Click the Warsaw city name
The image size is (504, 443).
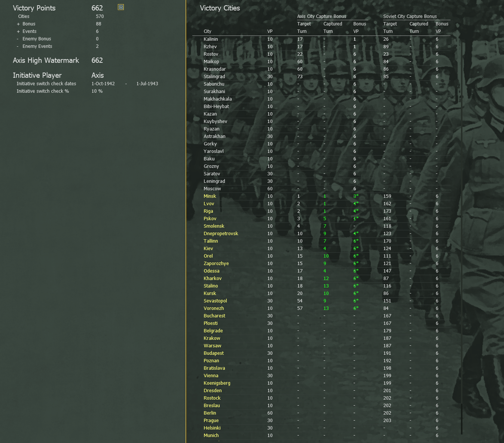(213, 346)
